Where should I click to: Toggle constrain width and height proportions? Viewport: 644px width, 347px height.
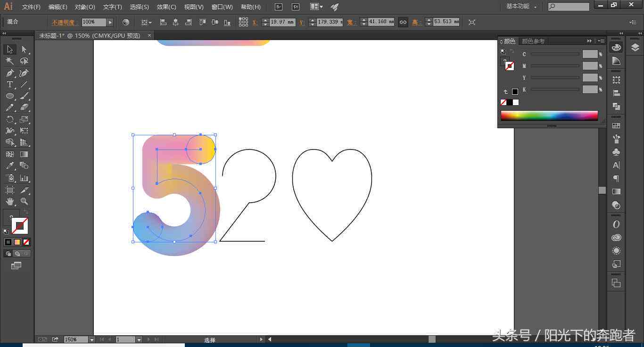pos(403,22)
